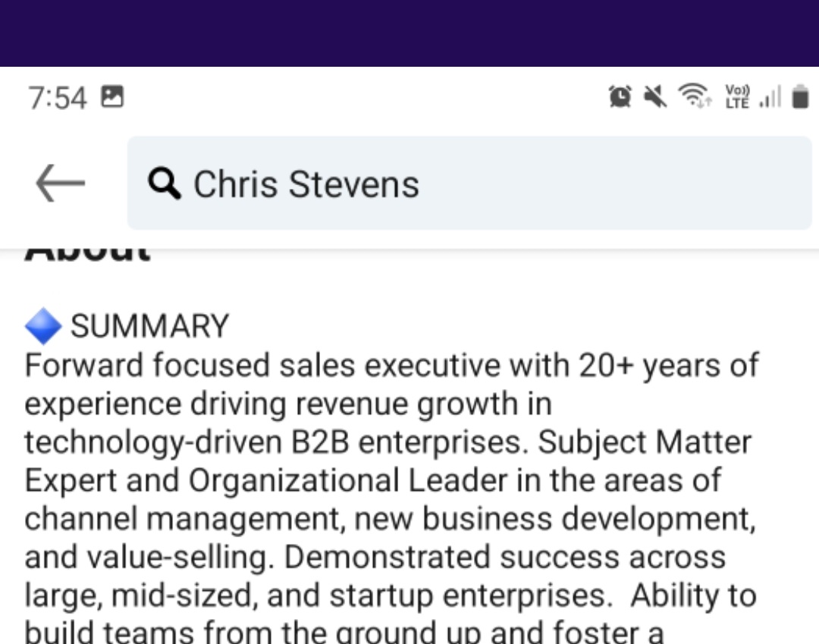Tap the cellular signal bars icon
This screenshot has width=819, height=644.
770,96
